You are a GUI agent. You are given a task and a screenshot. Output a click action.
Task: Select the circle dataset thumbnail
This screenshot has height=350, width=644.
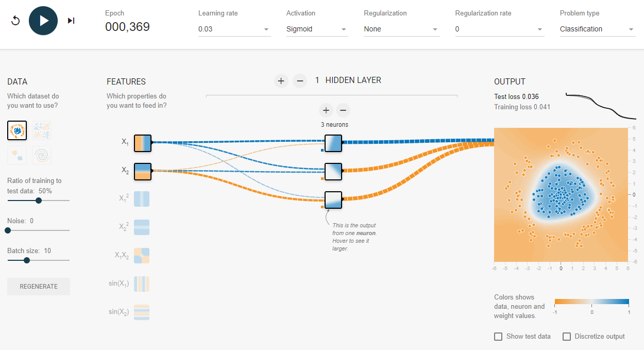[17, 130]
